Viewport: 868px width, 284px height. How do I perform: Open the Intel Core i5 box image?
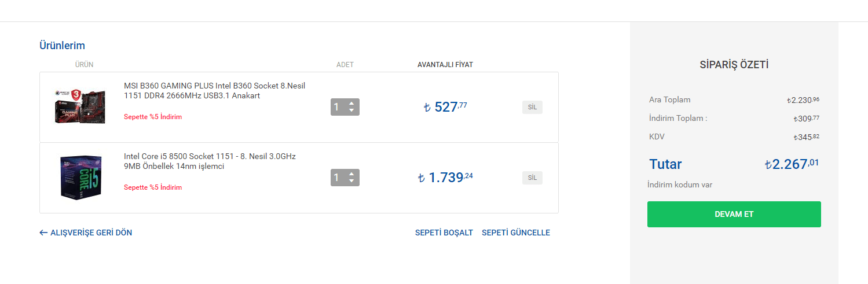pos(80,178)
